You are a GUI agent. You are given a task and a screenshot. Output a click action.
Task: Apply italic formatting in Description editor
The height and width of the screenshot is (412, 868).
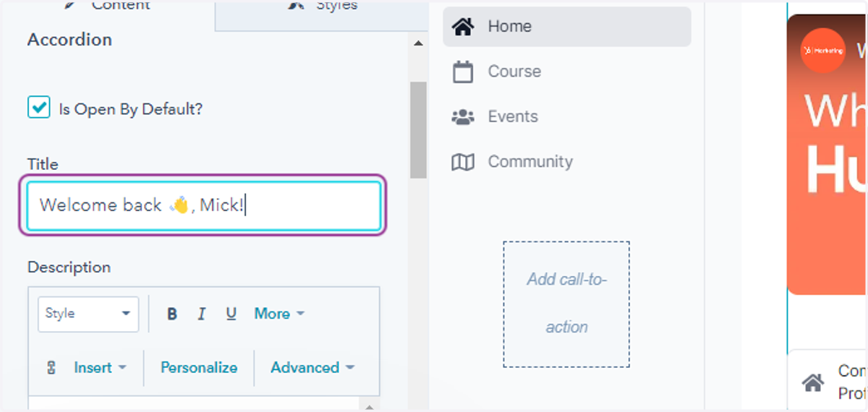tap(202, 314)
